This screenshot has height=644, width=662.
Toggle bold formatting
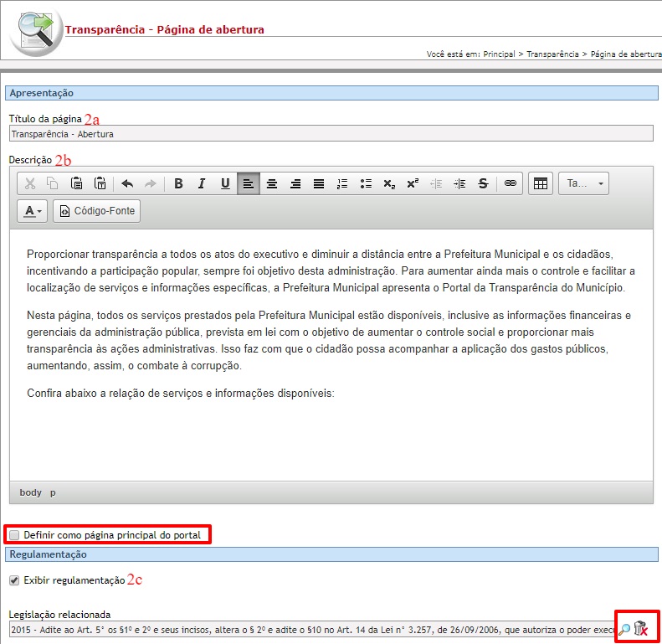coord(178,183)
